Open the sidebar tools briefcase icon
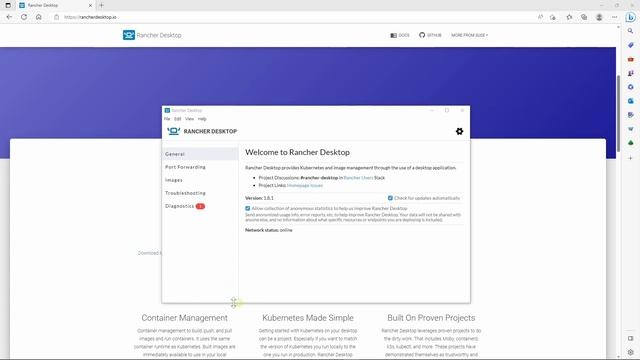Viewport: 640px width, 360px height. (x=631, y=59)
